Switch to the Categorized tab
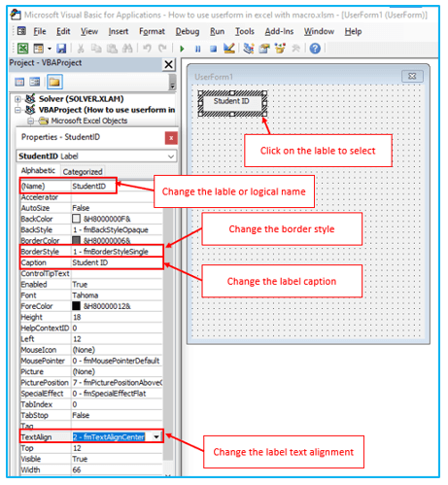The height and width of the screenshot is (485, 448). click(83, 172)
